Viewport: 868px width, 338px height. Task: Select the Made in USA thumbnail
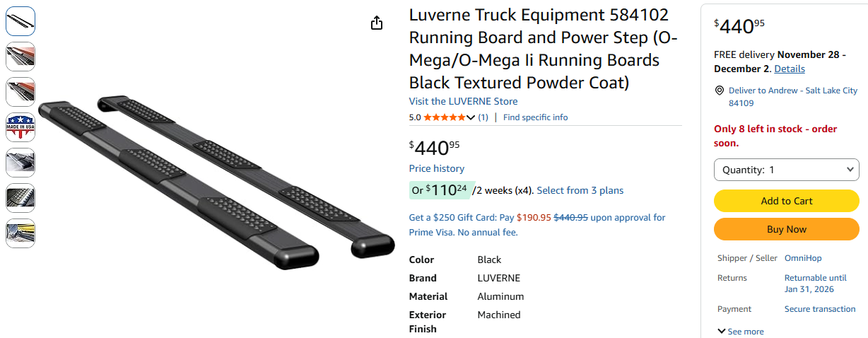point(20,127)
